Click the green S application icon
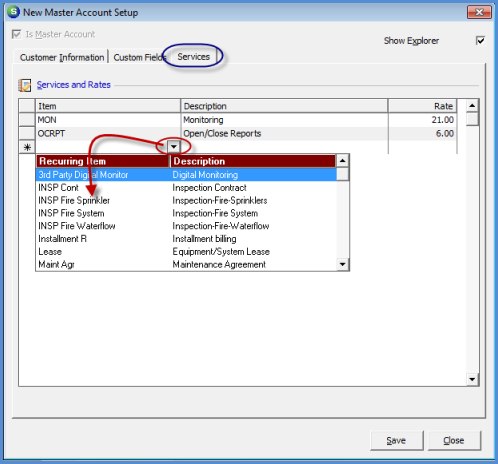498x464 pixels. click(x=14, y=12)
